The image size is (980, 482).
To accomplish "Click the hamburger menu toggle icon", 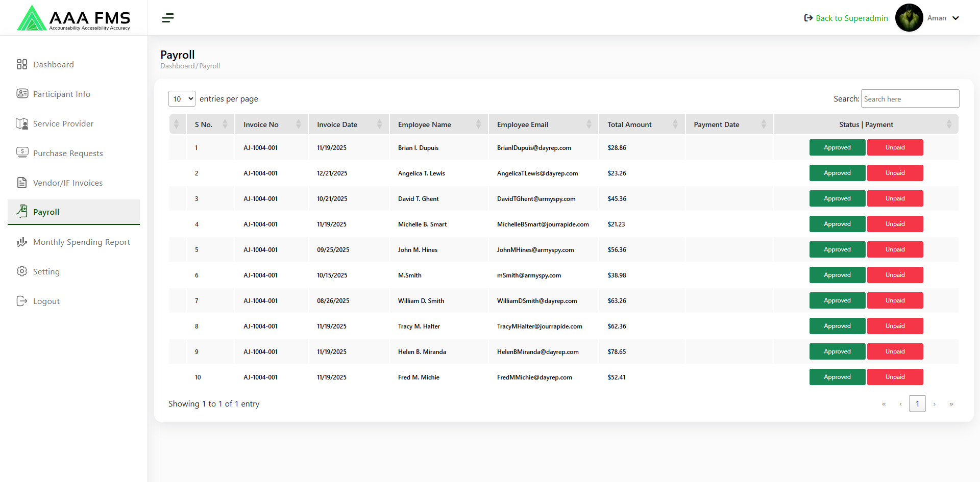I will pos(168,18).
